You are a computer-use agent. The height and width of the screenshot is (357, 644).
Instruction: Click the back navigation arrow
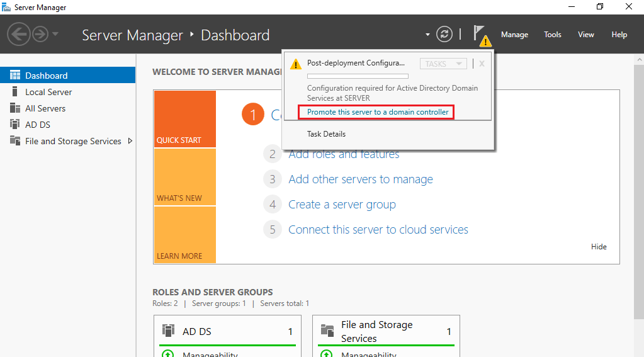point(19,34)
